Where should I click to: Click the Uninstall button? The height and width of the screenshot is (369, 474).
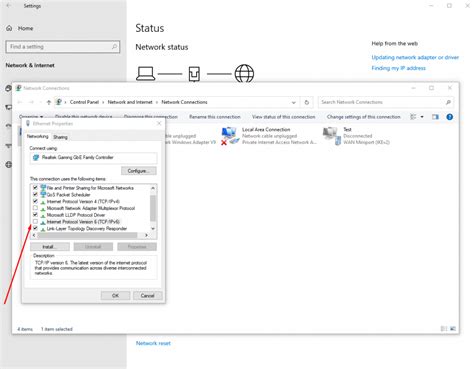coord(93,247)
